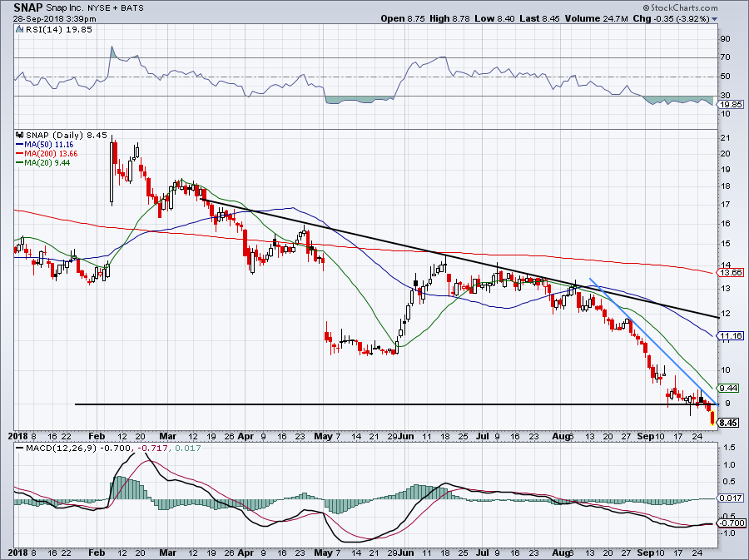
Task: Click the Sep label on price chart axis
Action: [644, 436]
